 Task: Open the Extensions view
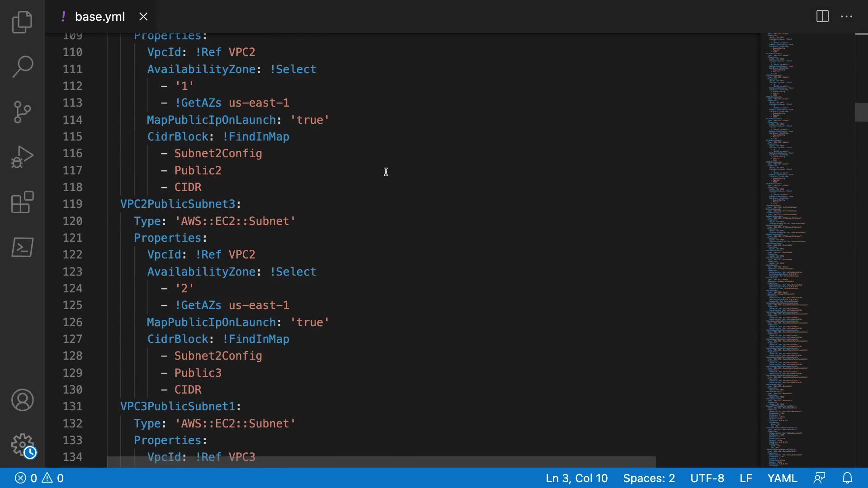pos(22,202)
